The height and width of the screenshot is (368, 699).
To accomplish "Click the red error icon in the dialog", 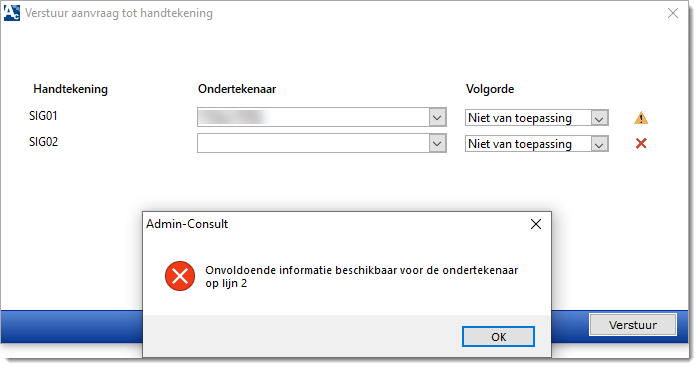I will 180,276.
